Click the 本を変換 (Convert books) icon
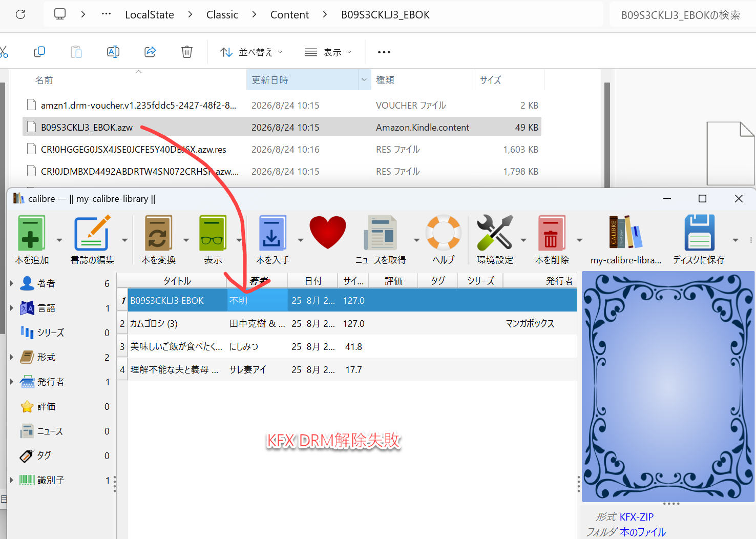The height and width of the screenshot is (539, 756). 158,233
